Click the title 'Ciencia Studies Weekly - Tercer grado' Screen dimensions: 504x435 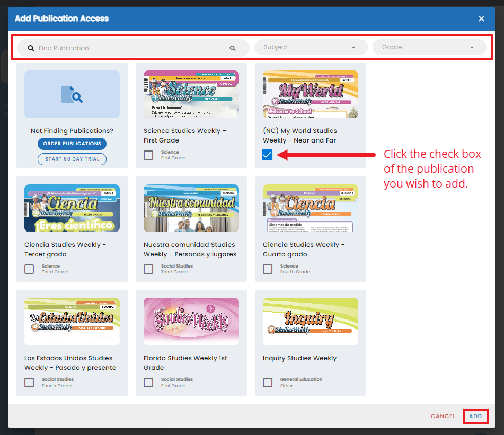click(65, 250)
